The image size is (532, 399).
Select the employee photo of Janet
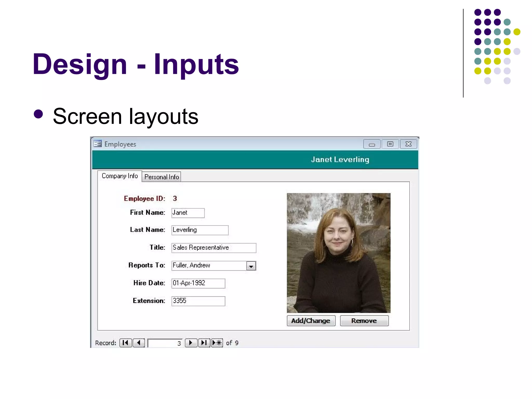338,253
